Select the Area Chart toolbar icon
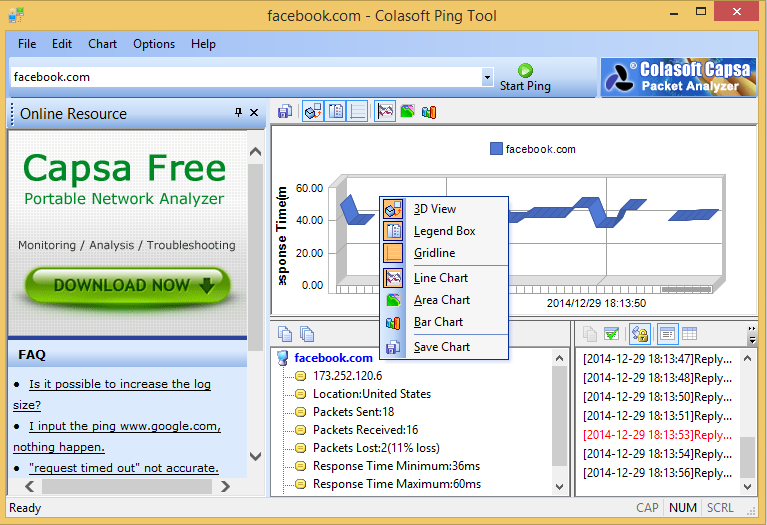 coord(407,112)
